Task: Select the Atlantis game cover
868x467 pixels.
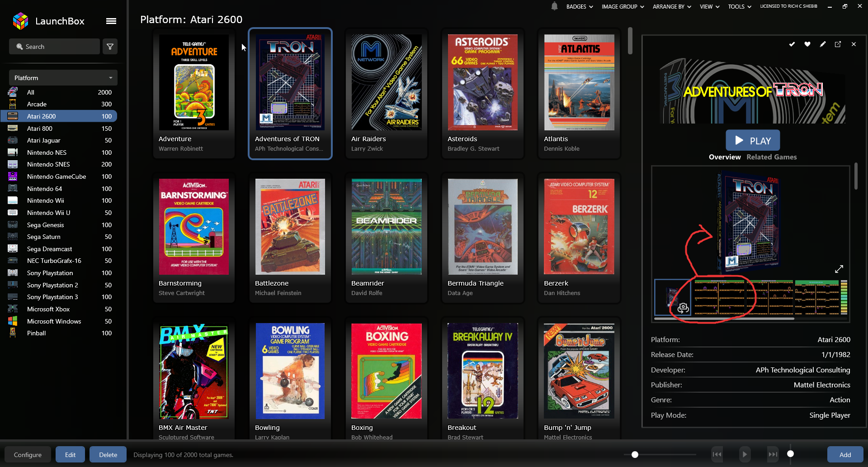Action: (579, 82)
